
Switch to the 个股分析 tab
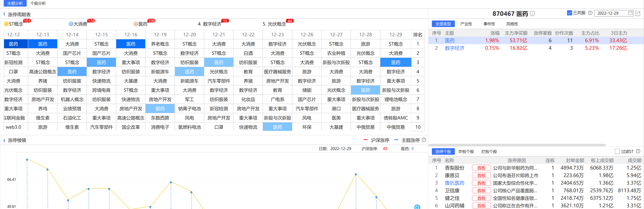coord(38,3)
